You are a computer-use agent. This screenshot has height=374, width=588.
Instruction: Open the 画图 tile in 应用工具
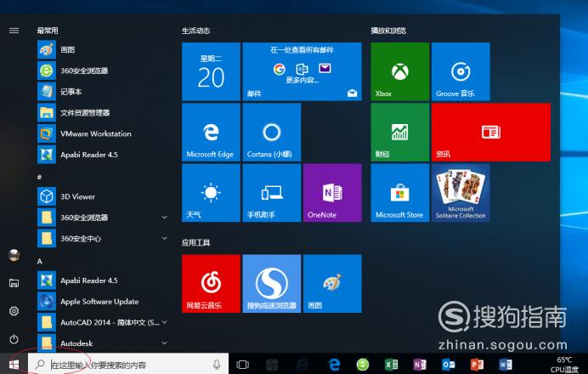point(332,284)
